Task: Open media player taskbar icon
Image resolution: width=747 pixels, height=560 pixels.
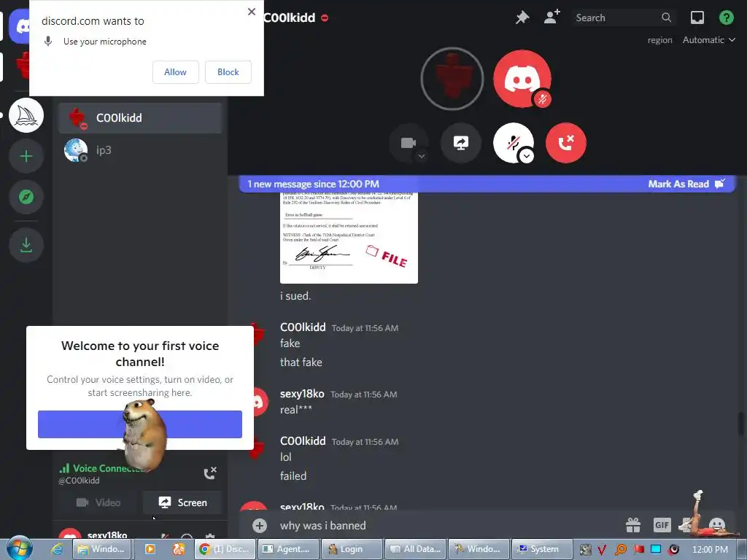Action: point(150,550)
